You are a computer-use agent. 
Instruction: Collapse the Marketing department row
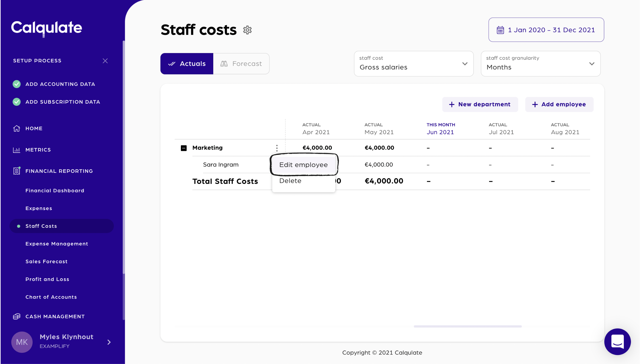click(x=184, y=148)
